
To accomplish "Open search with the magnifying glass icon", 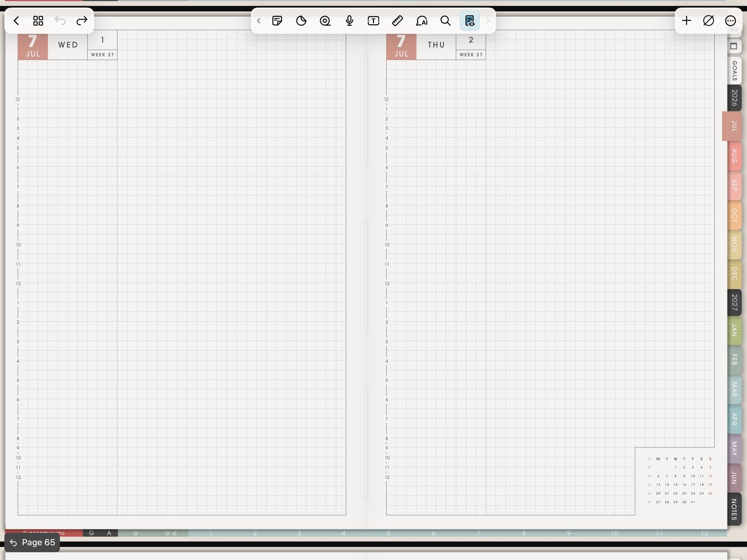I will tap(446, 21).
